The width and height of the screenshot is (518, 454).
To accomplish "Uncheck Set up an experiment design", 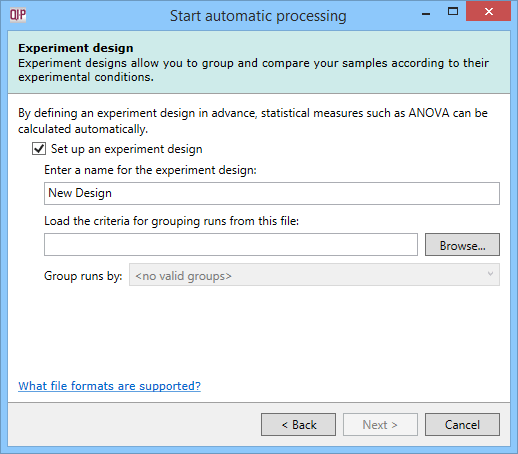I will [39, 149].
